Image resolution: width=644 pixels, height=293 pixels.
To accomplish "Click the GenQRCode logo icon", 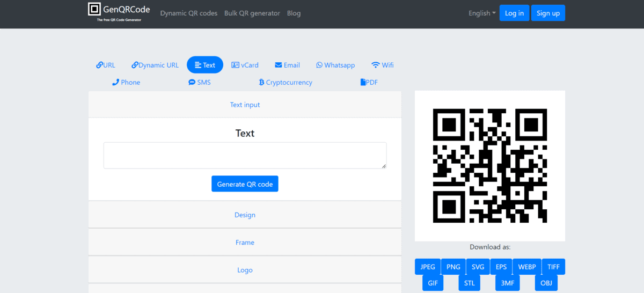I will (95, 9).
